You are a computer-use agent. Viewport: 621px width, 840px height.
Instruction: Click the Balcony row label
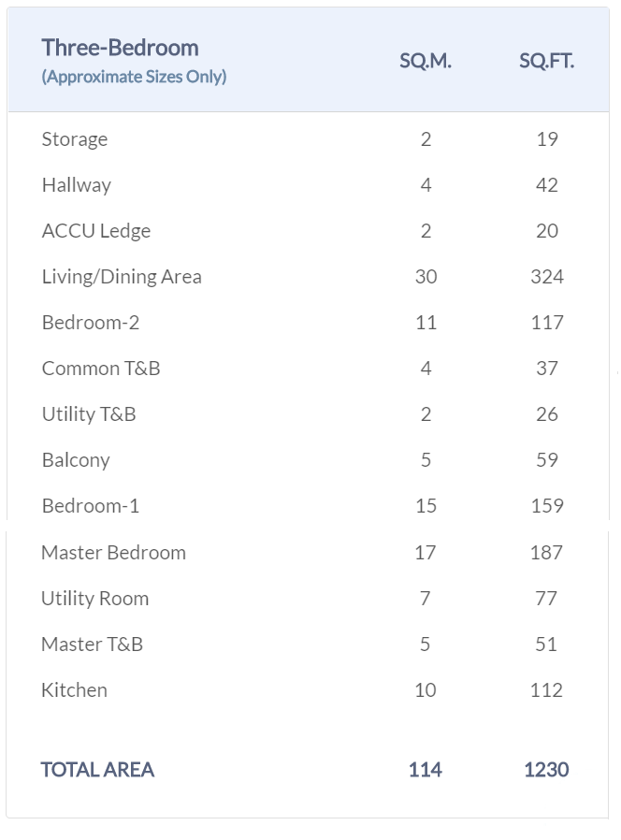76,460
